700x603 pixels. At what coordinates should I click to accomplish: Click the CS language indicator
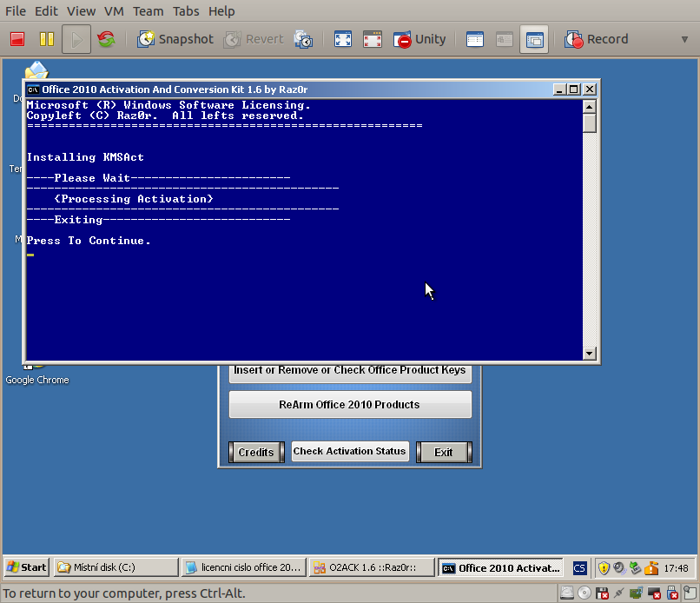pyautogui.click(x=579, y=568)
